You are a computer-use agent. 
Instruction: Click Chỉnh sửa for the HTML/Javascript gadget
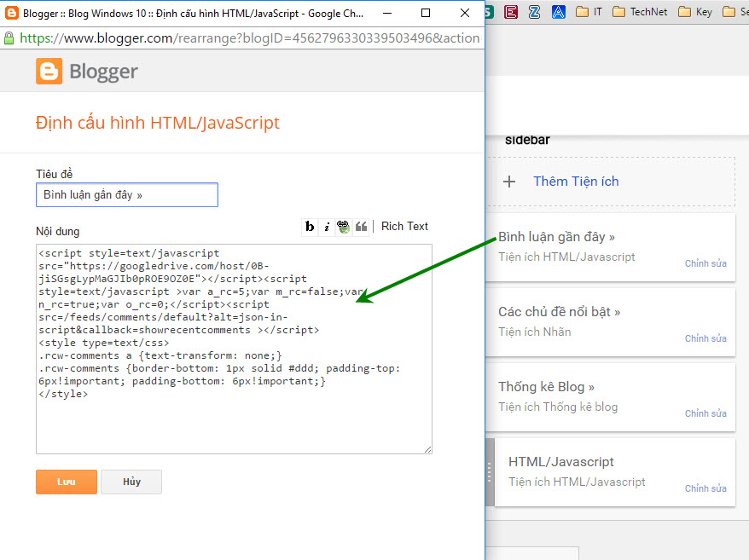705,488
